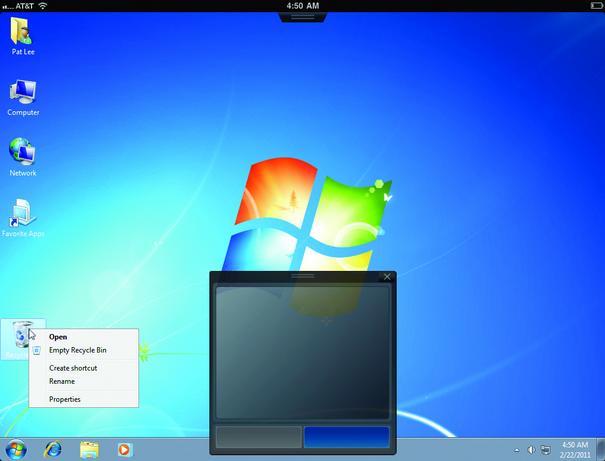
Task: Launch Internet Explorer from the taskbar
Action: [53, 449]
